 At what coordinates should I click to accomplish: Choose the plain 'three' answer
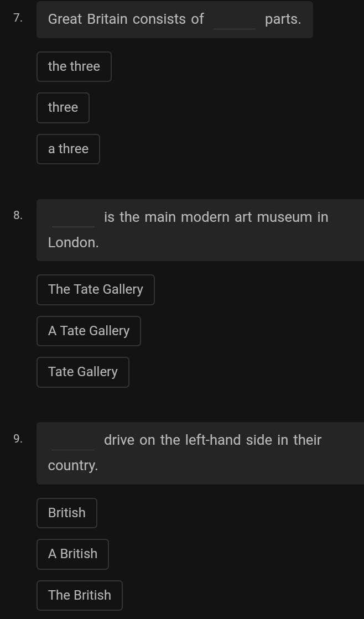point(63,107)
